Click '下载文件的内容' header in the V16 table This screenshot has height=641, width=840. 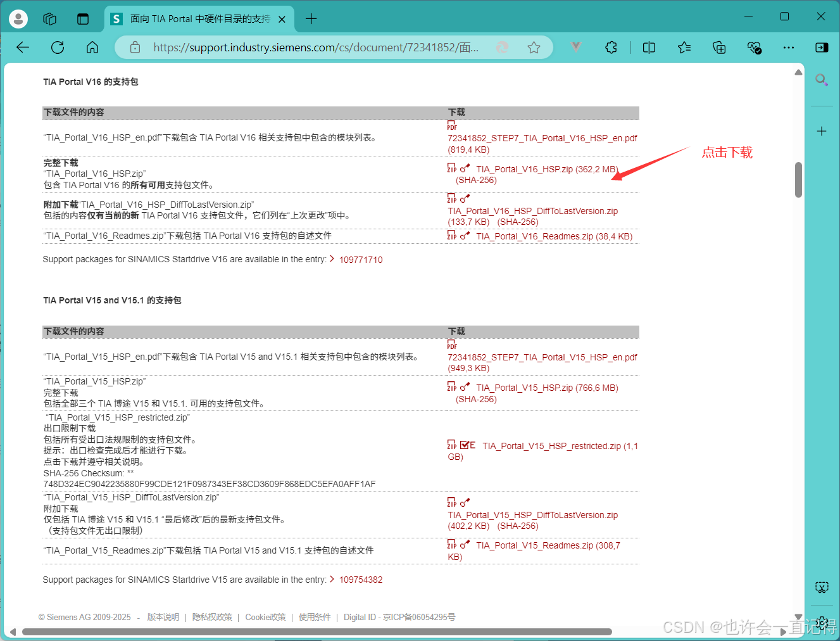[x=74, y=112]
